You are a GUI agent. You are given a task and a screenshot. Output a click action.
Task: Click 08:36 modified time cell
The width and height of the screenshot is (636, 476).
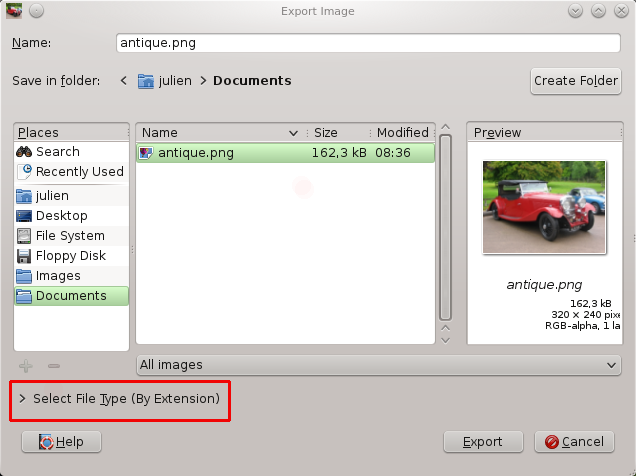[393, 153]
